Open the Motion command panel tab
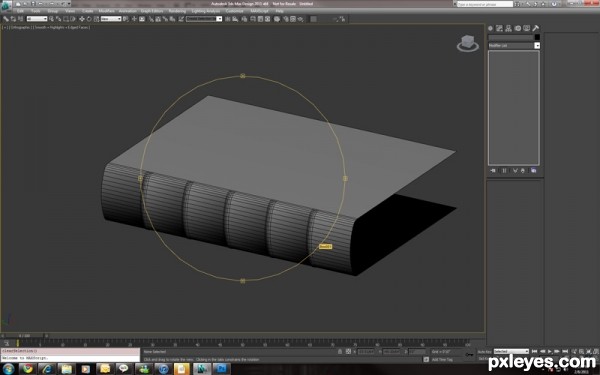The image size is (600, 375). point(517,28)
